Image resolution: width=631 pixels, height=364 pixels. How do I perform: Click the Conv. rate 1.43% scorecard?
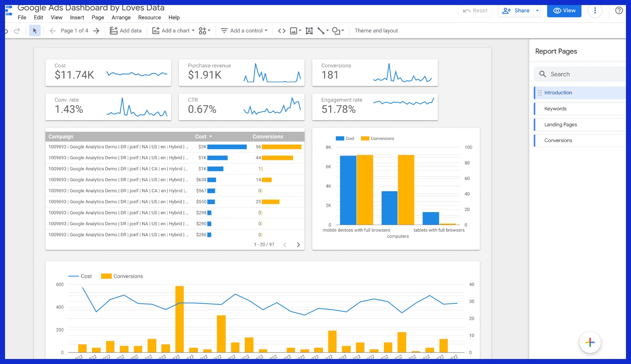[108, 107]
